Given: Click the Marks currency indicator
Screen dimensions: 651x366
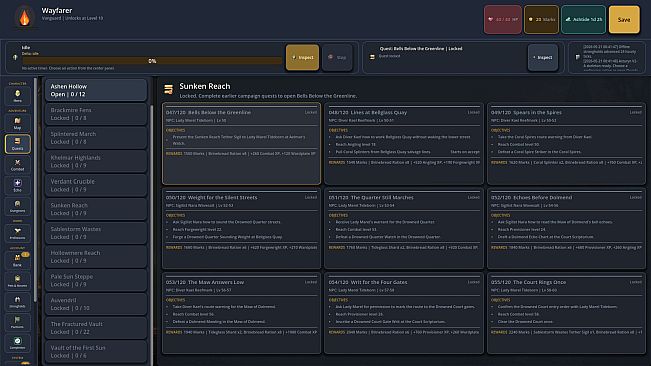Looking at the screenshot, I should click(x=541, y=20).
